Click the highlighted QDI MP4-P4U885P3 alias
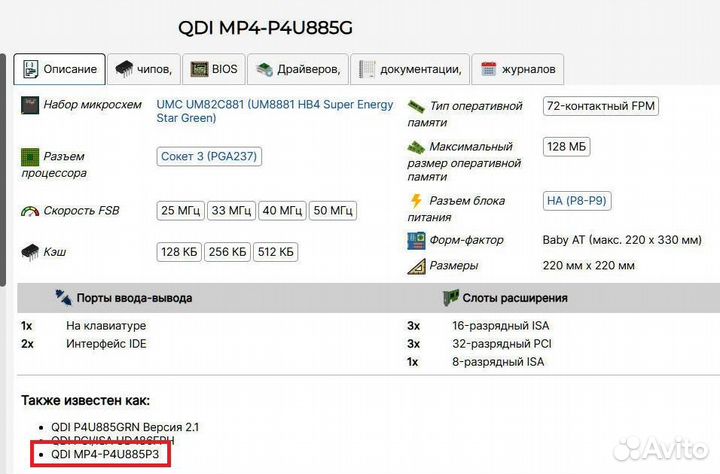 coord(98,455)
